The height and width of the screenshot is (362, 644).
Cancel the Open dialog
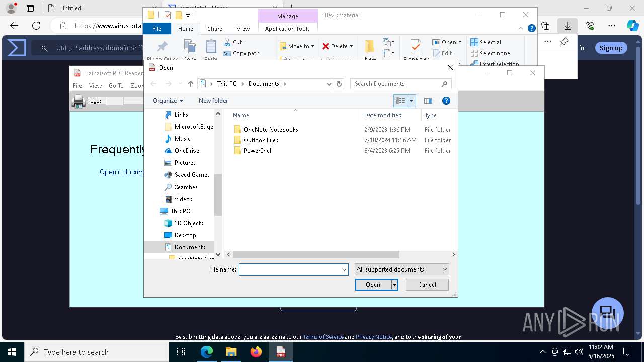click(x=427, y=285)
